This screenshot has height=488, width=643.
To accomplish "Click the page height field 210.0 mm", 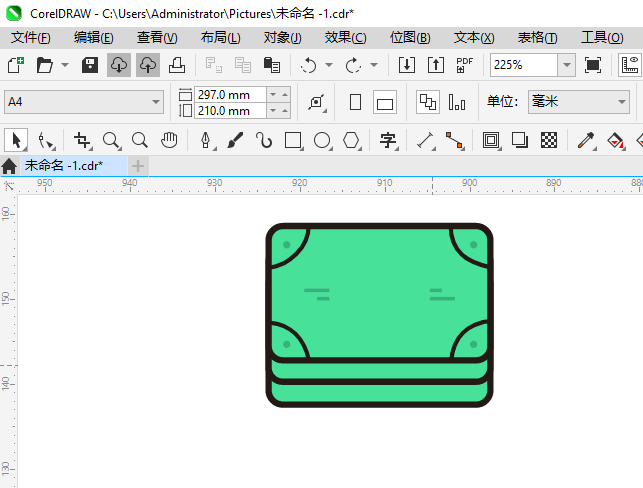I will pos(230,111).
